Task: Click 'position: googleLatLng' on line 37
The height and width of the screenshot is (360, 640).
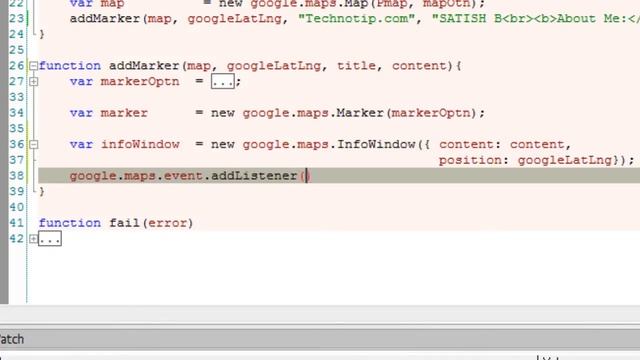Action: tap(525, 160)
